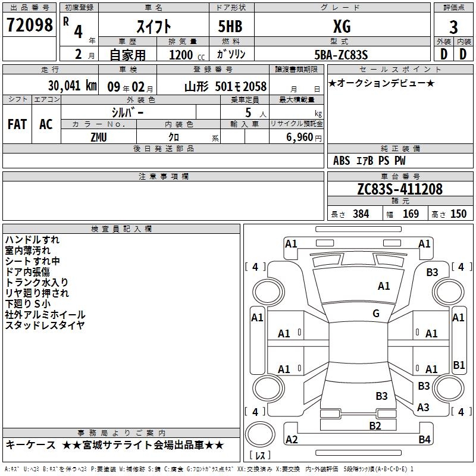The image size is (476, 476).
Task: Click fuel type ガソリン
Action: pyautogui.click(x=231, y=54)
